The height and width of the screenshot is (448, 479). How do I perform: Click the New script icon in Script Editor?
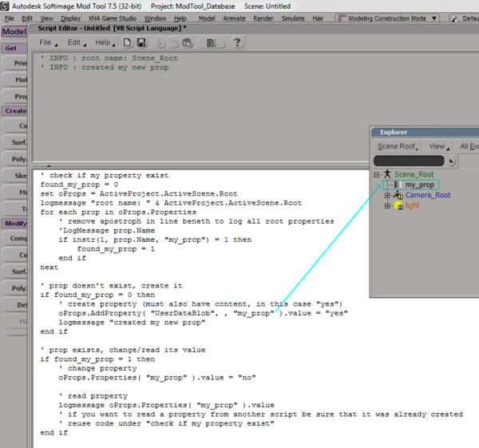tap(127, 42)
